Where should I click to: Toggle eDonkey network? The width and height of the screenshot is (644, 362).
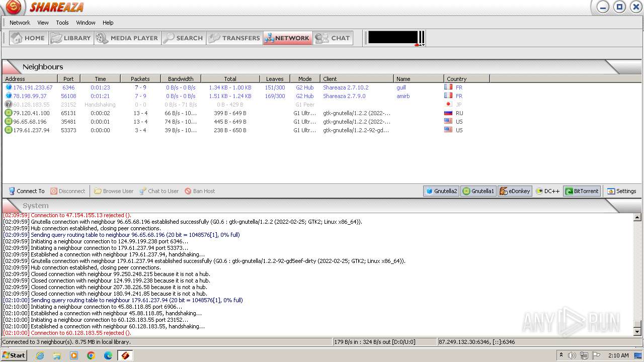tap(515, 191)
